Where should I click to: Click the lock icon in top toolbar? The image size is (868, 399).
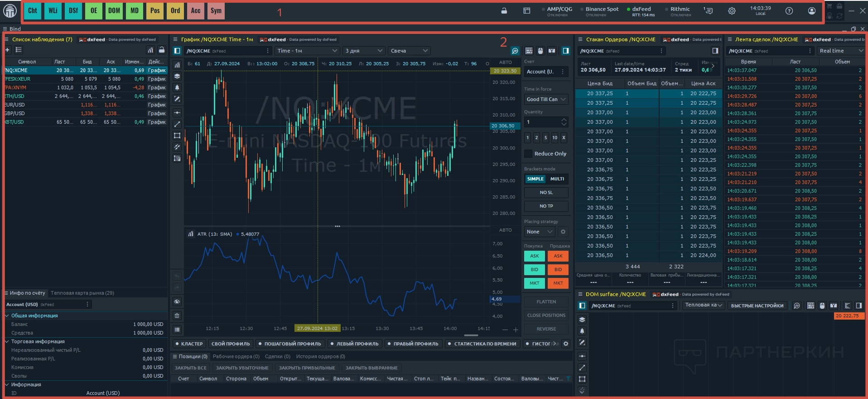pyautogui.click(x=504, y=11)
